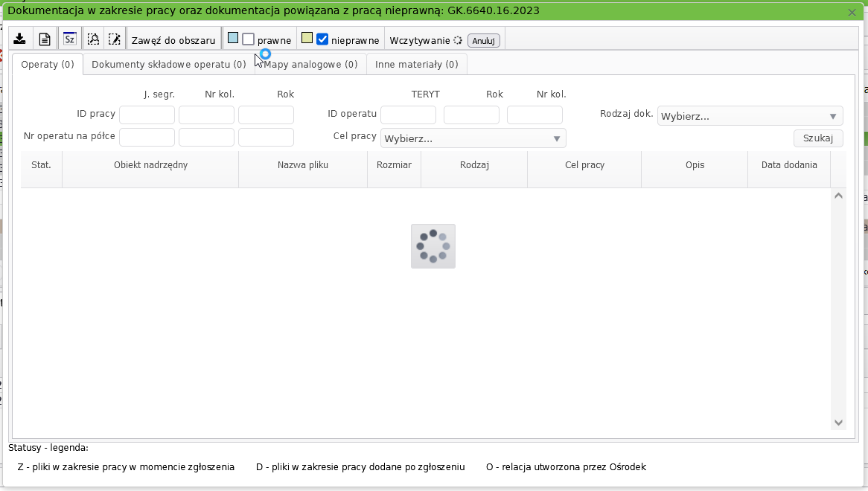Click the 'Sz' toolbar icon
Viewport: 868px width, 491px height.
coord(69,39)
